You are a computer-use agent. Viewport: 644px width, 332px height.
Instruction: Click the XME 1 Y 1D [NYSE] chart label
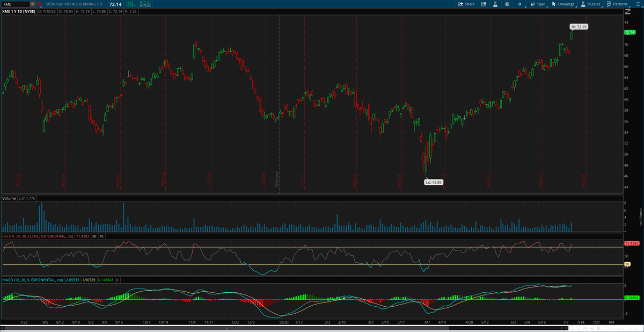tap(19, 11)
